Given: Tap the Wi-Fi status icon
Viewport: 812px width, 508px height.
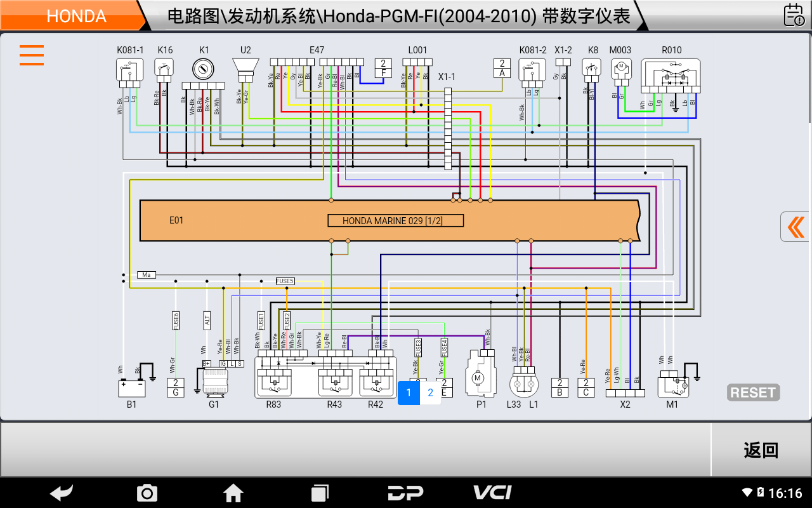Looking at the screenshot, I should pyautogui.click(x=747, y=493).
